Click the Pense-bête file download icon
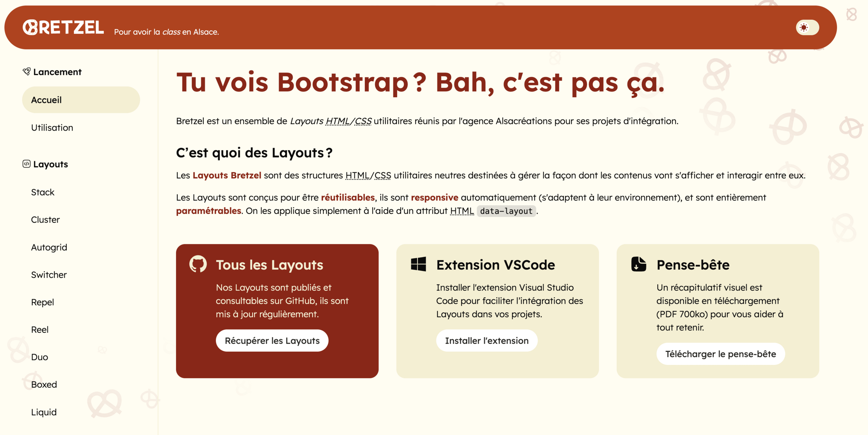 tap(638, 264)
